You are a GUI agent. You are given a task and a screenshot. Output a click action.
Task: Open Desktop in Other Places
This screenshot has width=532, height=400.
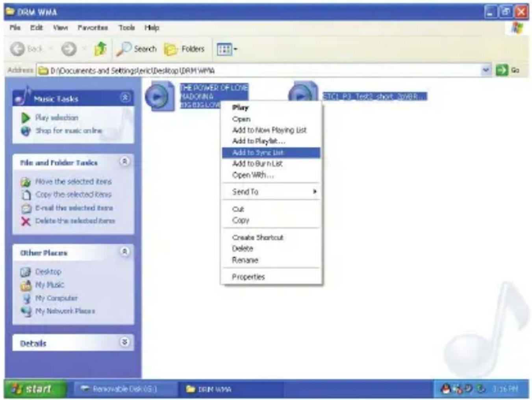pyautogui.click(x=48, y=272)
